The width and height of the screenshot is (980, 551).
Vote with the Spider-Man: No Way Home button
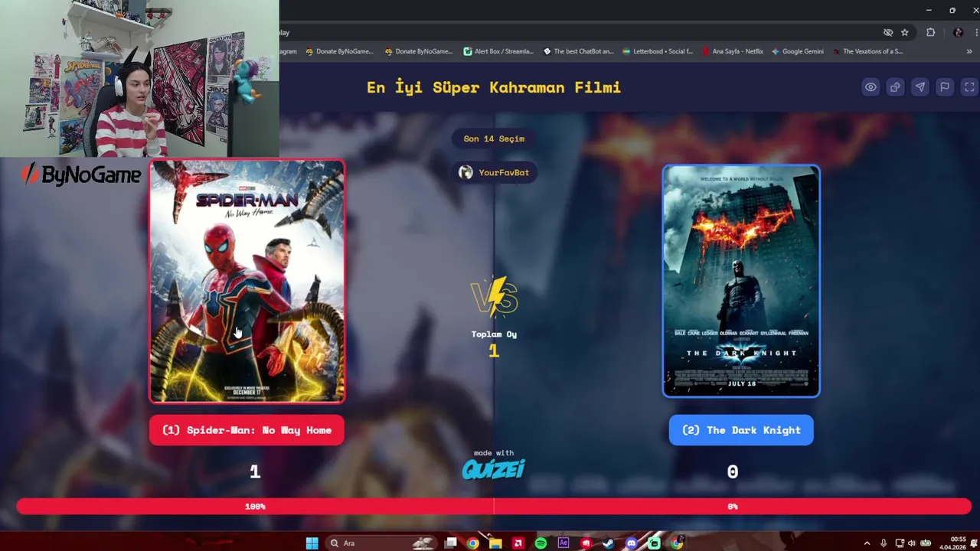tap(247, 430)
